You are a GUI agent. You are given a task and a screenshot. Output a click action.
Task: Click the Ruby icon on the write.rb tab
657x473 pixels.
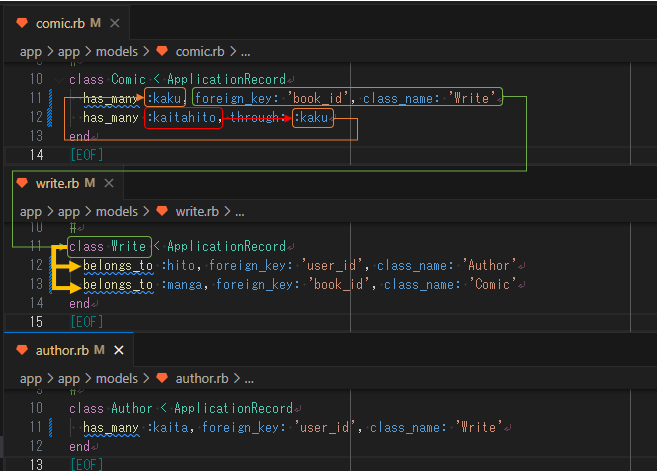coord(22,184)
